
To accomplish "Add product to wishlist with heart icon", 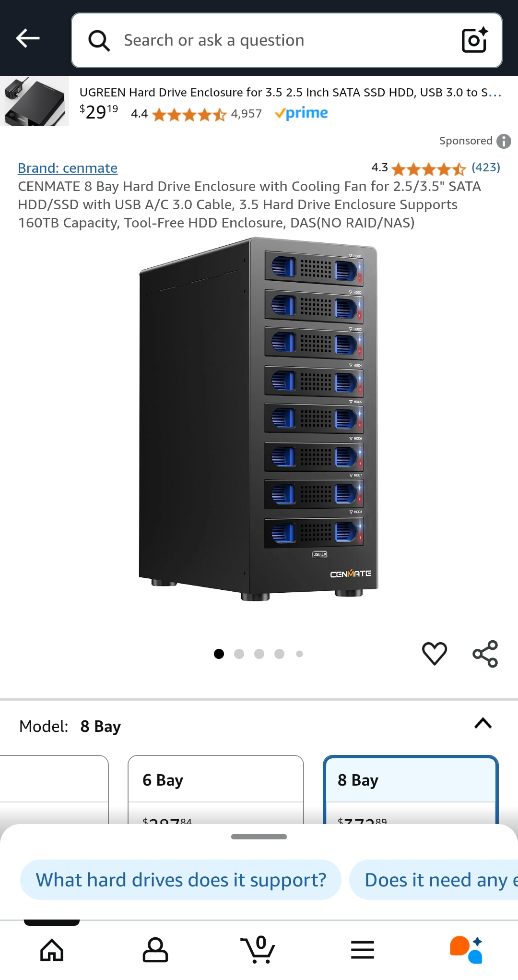I will coord(435,653).
